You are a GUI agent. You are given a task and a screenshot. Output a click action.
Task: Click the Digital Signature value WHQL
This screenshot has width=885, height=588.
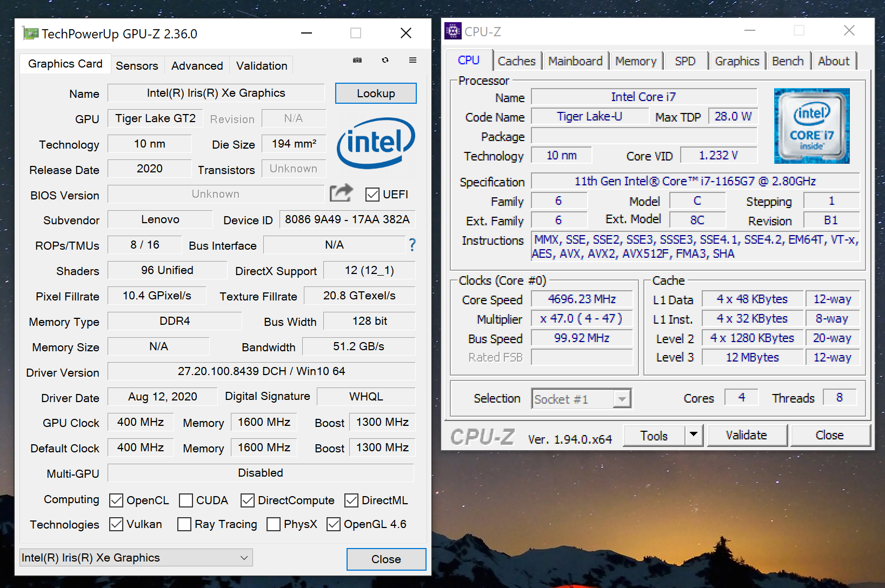click(366, 397)
